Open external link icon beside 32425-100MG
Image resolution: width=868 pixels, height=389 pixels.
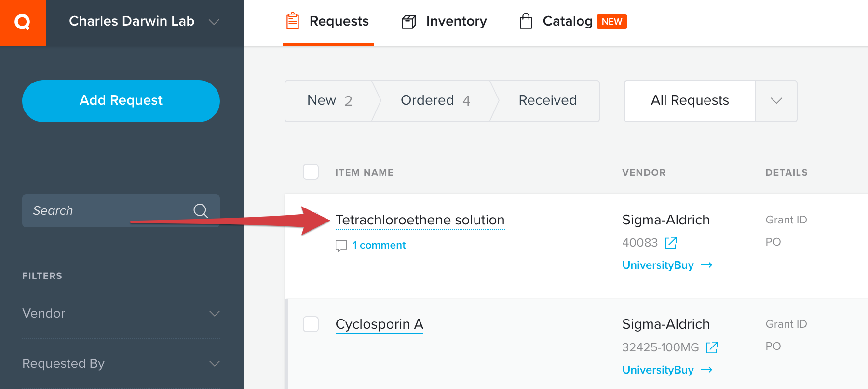712,347
